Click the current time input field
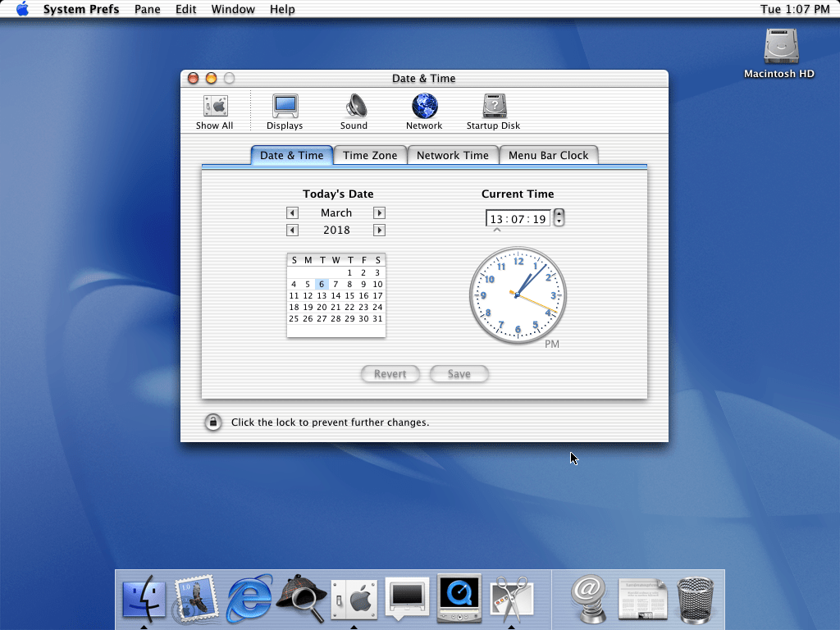840x630 pixels. 518,219
